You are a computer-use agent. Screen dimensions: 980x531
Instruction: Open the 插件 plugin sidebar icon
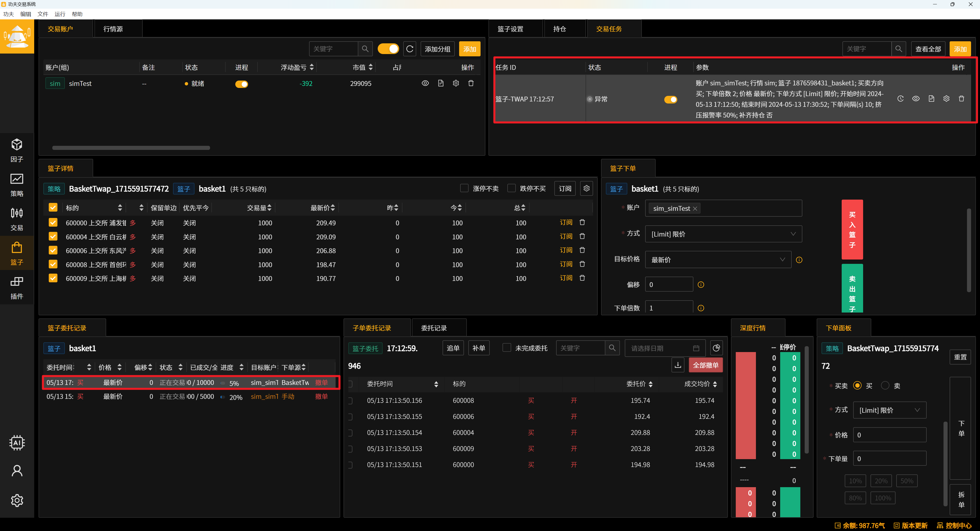tap(17, 287)
